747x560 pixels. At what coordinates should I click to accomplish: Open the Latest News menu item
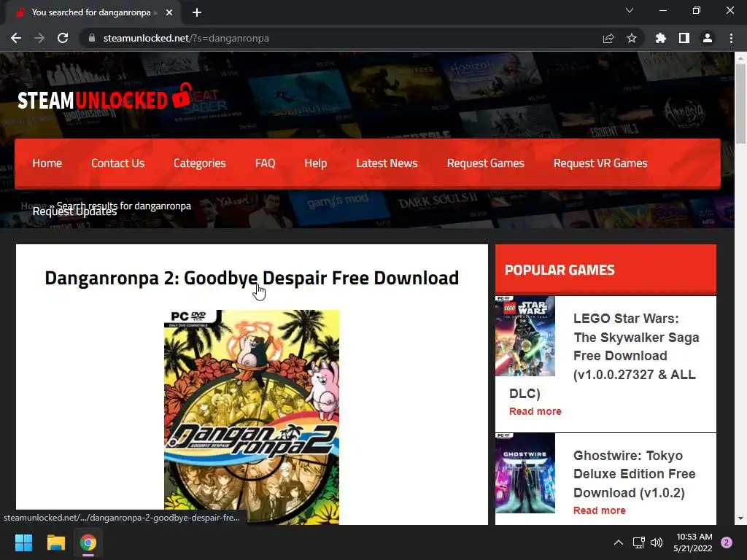coord(387,163)
